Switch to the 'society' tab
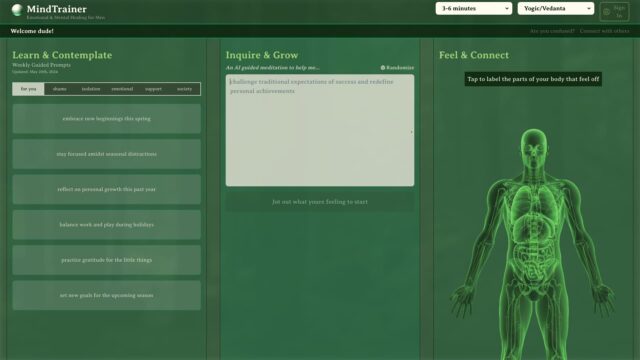 [184, 89]
